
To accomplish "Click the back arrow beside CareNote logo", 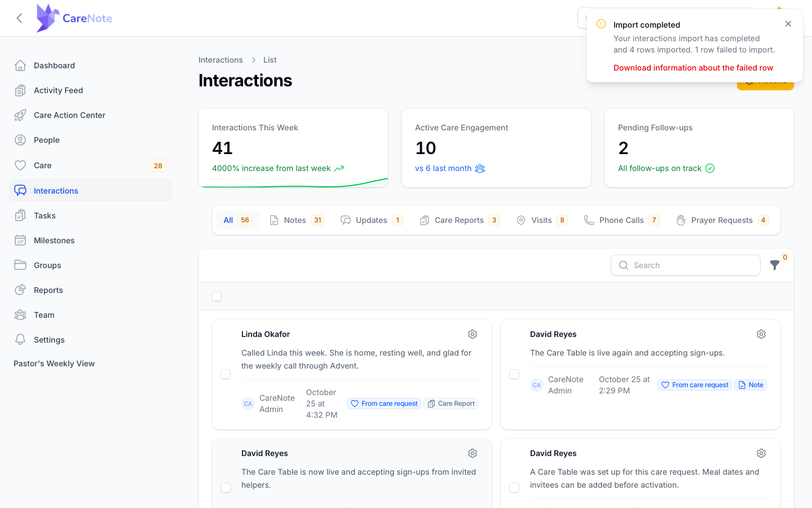I will (x=19, y=18).
